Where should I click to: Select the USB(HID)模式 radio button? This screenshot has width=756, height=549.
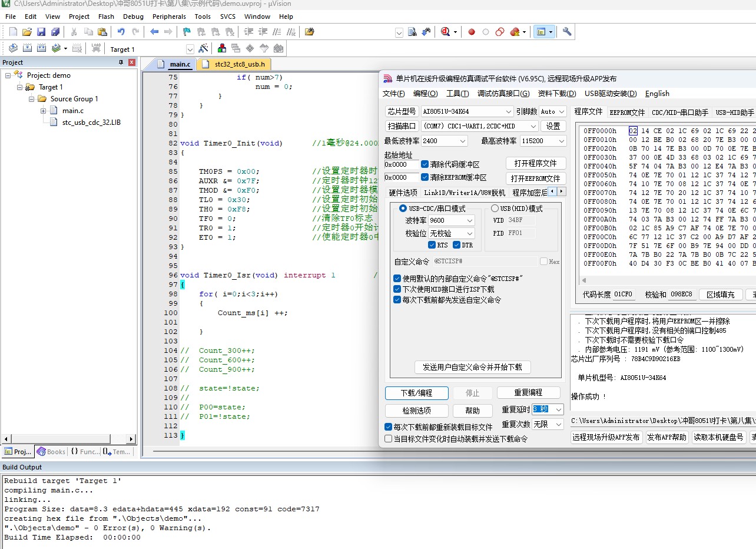pyautogui.click(x=495, y=209)
